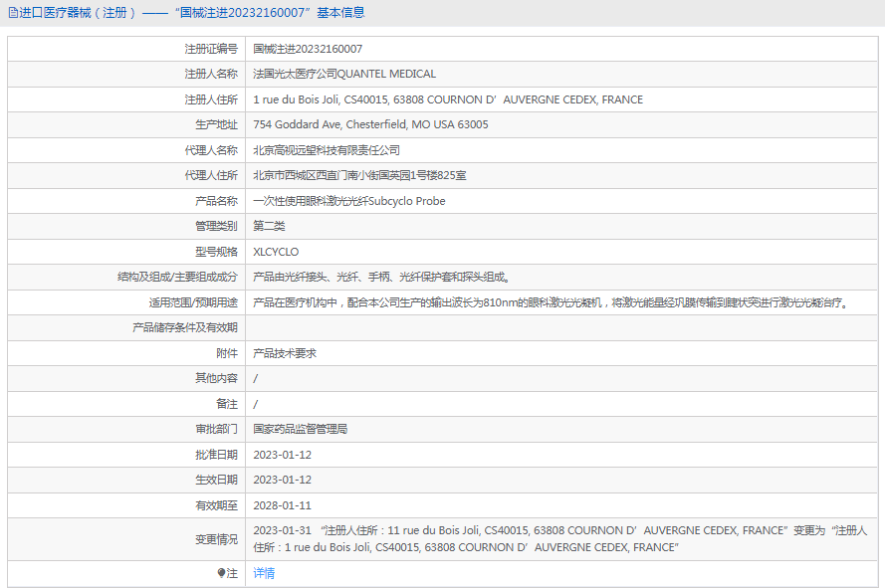Open the 详情 link
The image size is (885, 588).
(264, 573)
